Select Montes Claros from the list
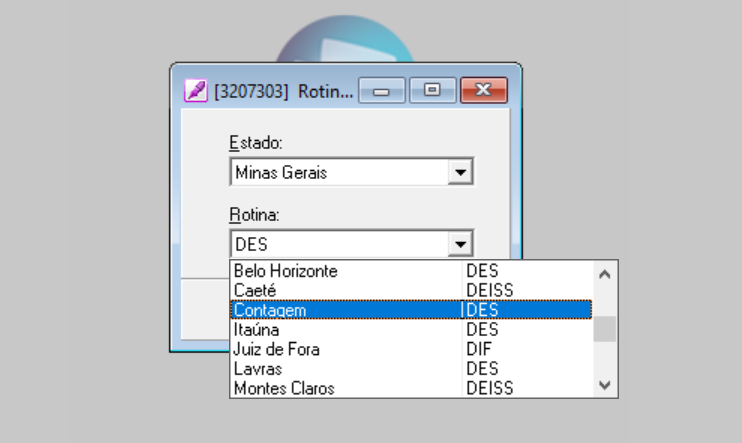The width and height of the screenshot is (742, 443). point(411,388)
